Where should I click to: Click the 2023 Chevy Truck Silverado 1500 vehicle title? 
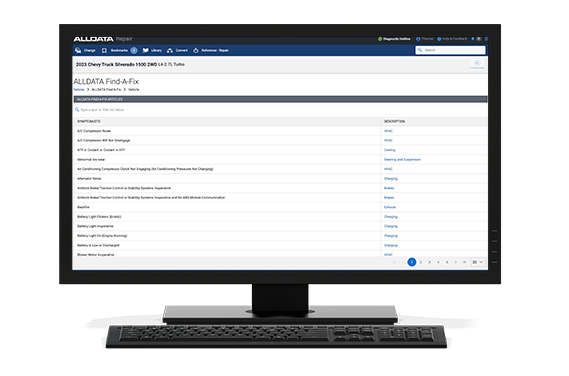point(130,65)
